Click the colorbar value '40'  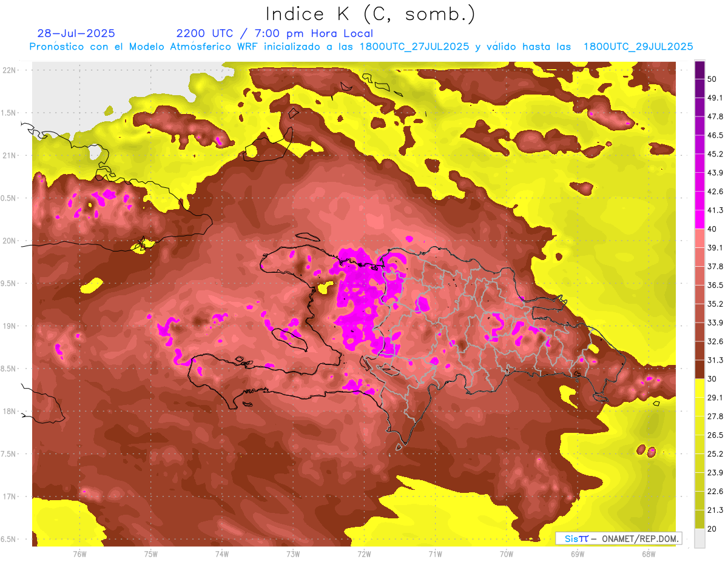coord(713,229)
